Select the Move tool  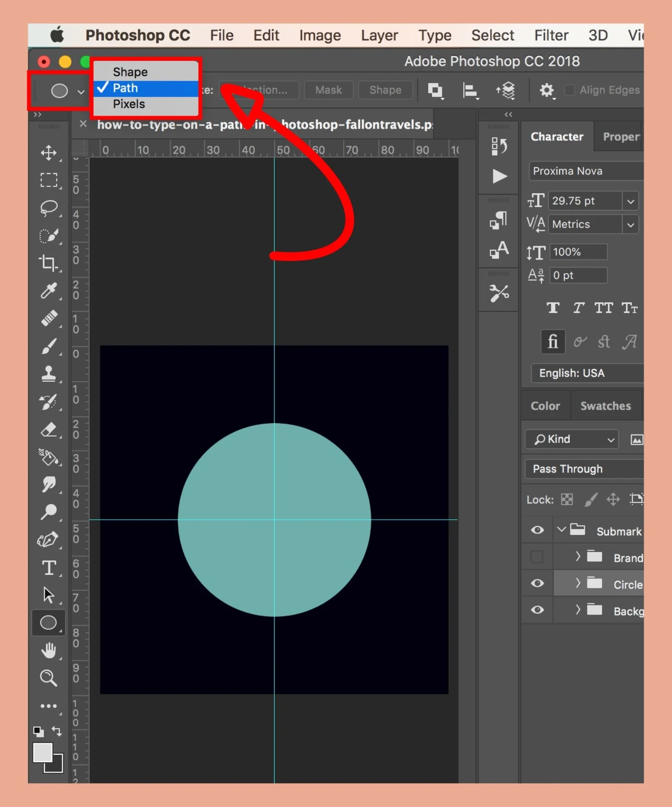tap(49, 153)
